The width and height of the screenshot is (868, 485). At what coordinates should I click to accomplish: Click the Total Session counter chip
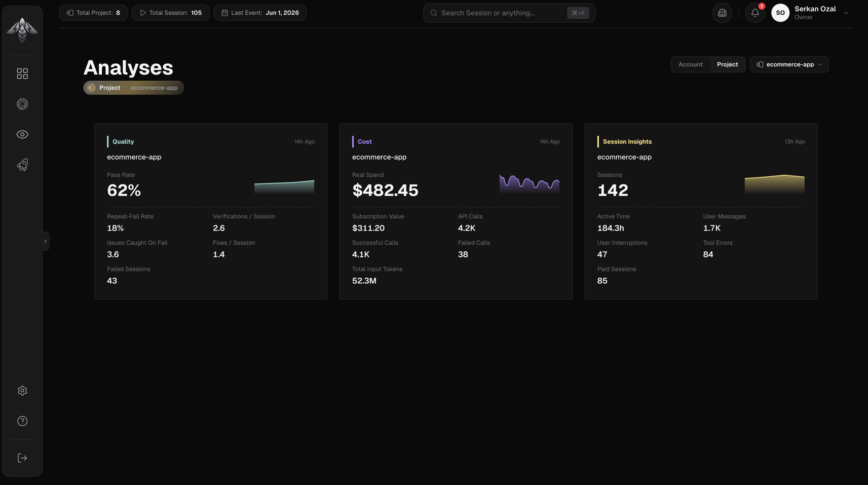[170, 13]
